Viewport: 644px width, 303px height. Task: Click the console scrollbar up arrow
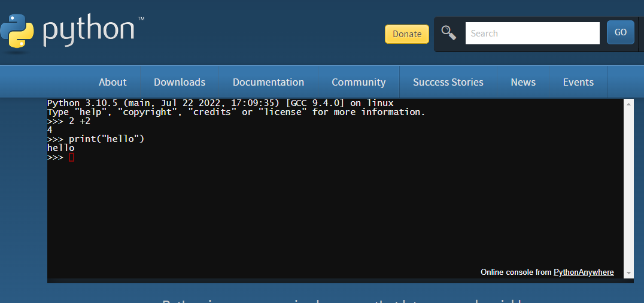coord(628,104)
